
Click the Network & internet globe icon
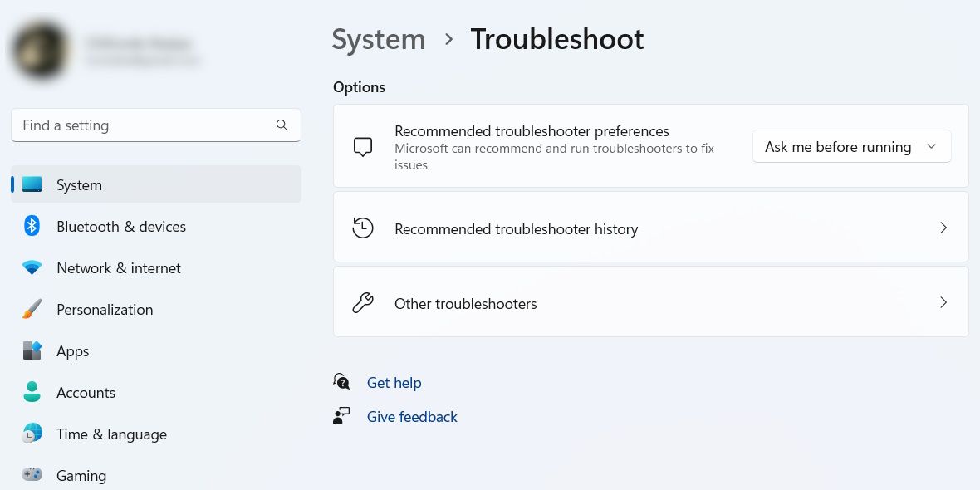32,267
